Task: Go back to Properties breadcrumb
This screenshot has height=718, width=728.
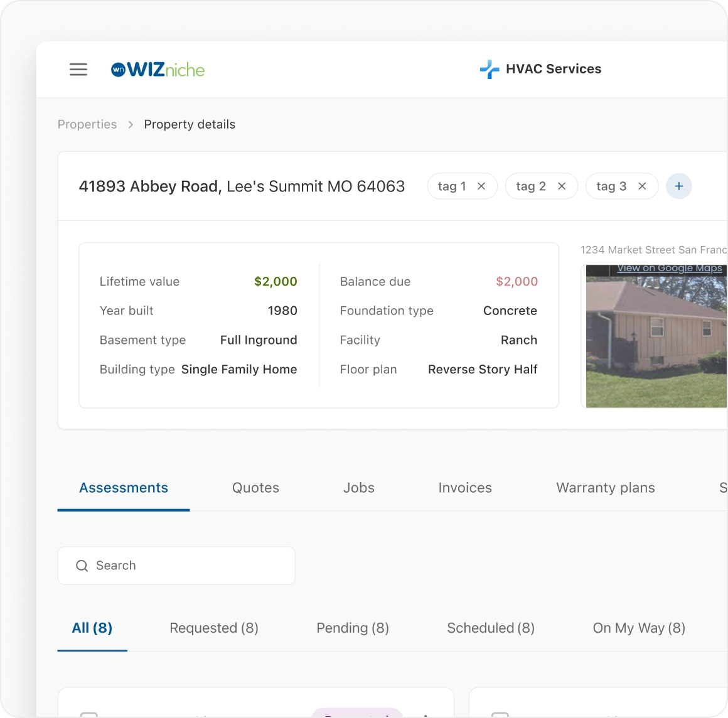Action: (x=87, y=124)
